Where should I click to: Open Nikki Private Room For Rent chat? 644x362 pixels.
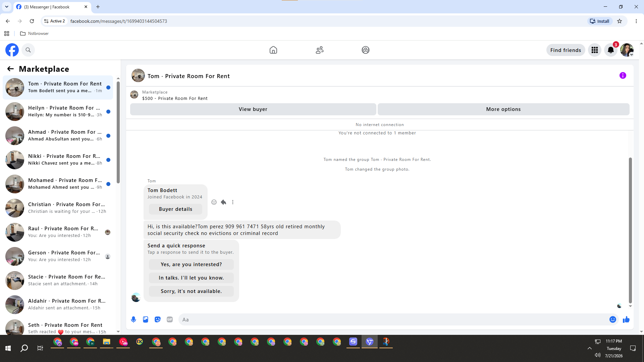pyautogui.click(x=58, y=160)
